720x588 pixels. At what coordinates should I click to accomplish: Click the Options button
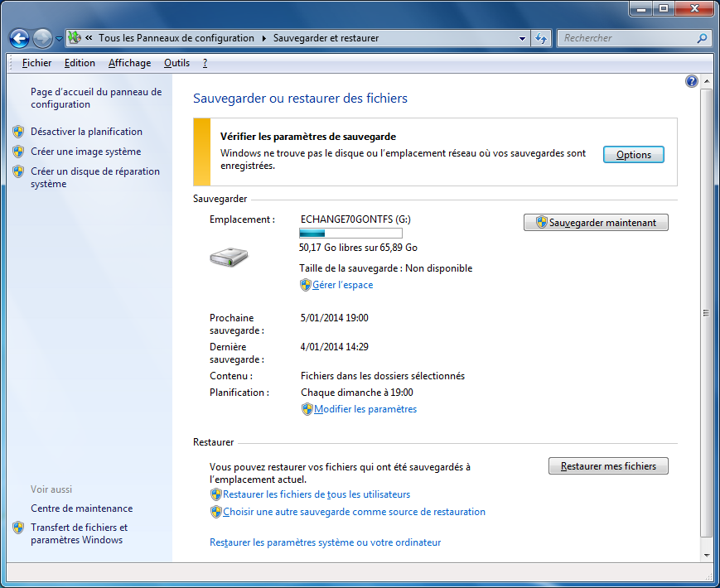point(633,155)
